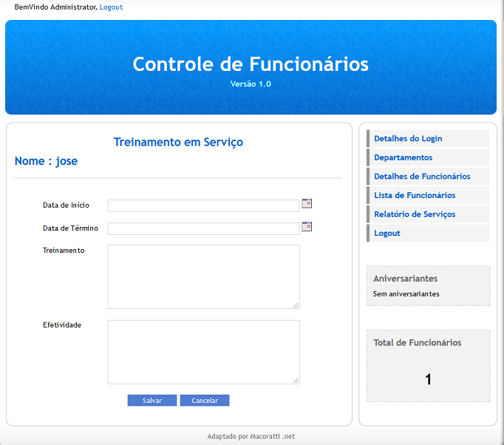Click the Data de Início label
Viewport: 504px width, 445px height.
[67, 205]
